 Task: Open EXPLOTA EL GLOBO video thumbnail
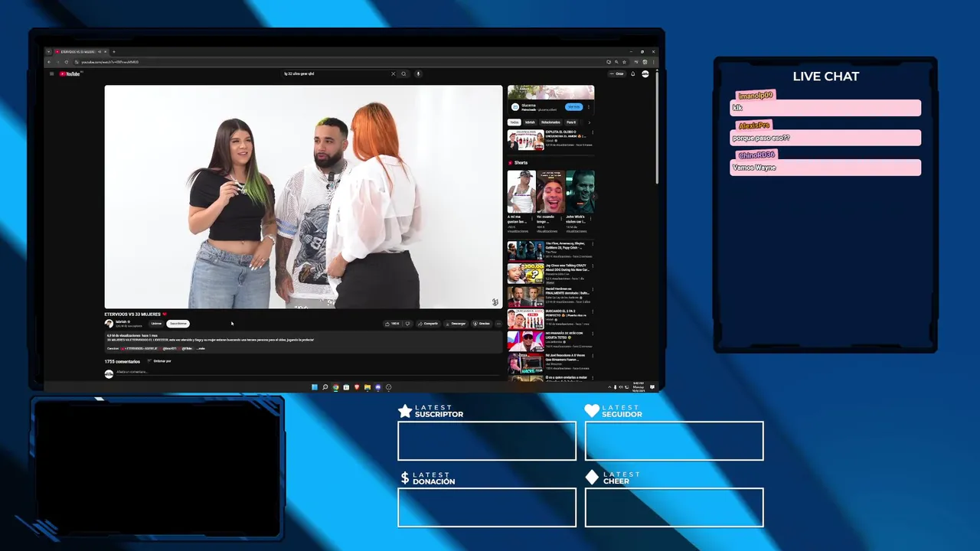(525, 140)
